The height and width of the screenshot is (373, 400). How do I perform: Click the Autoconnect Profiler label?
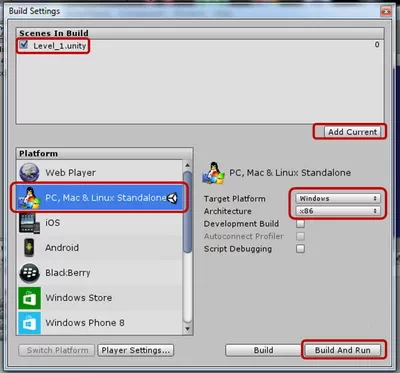point(244,236)
